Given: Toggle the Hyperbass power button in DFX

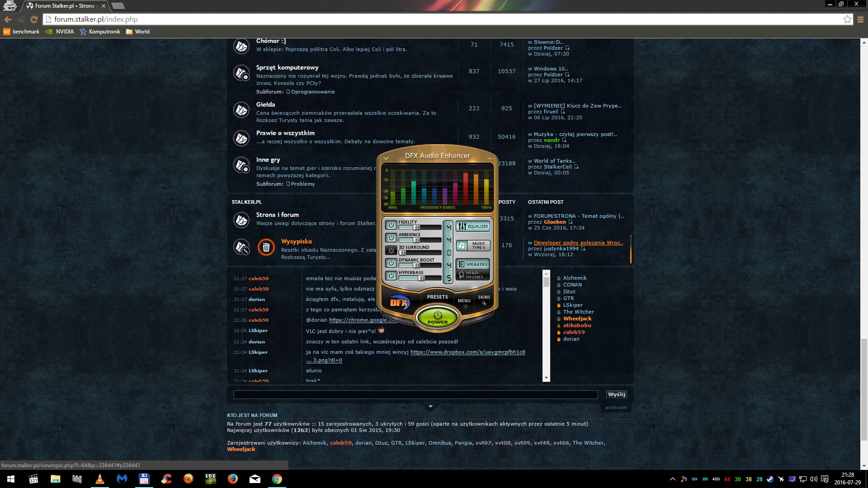Looking at the screenshot, I should pos(391,276).
